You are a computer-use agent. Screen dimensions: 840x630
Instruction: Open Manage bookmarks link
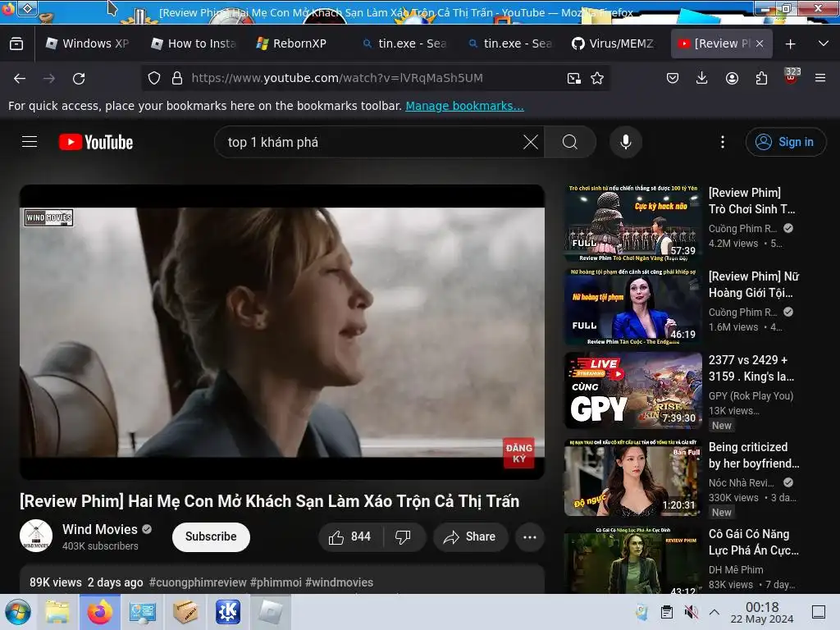point(464,106)
